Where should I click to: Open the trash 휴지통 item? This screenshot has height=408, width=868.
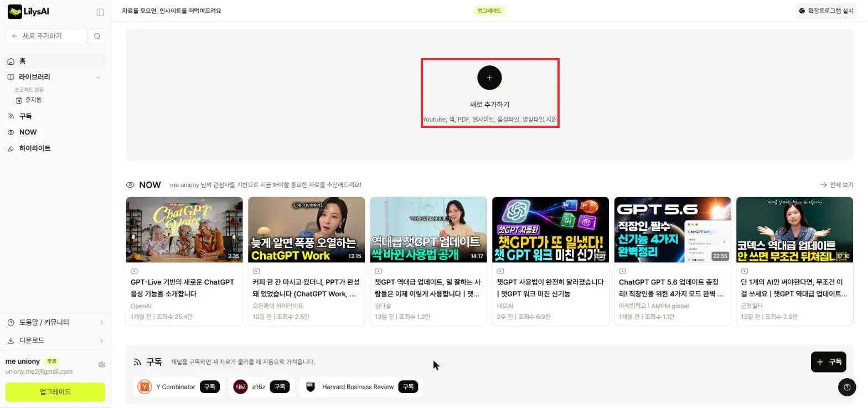click(29, 100)
